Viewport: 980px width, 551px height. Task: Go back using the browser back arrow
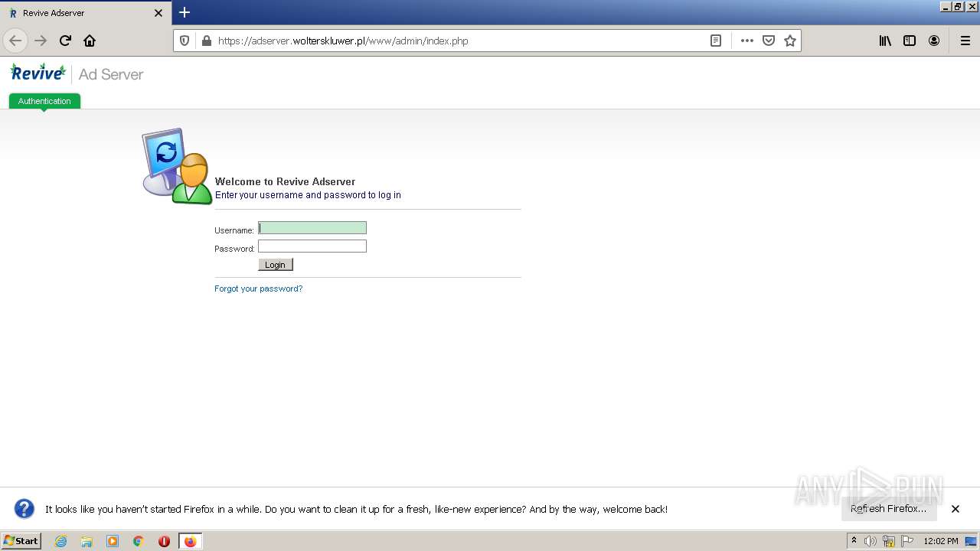pos(15,41)
